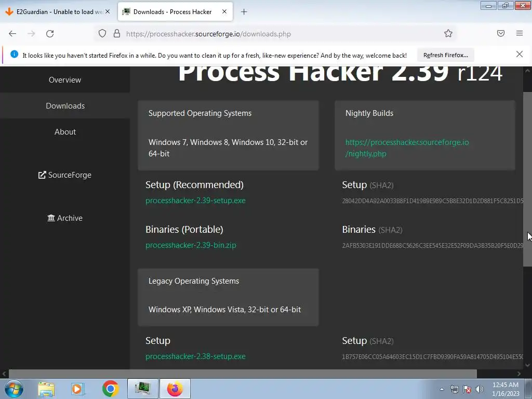
Task: Click the Refresh Firefox... button
Action: (445, 55)
